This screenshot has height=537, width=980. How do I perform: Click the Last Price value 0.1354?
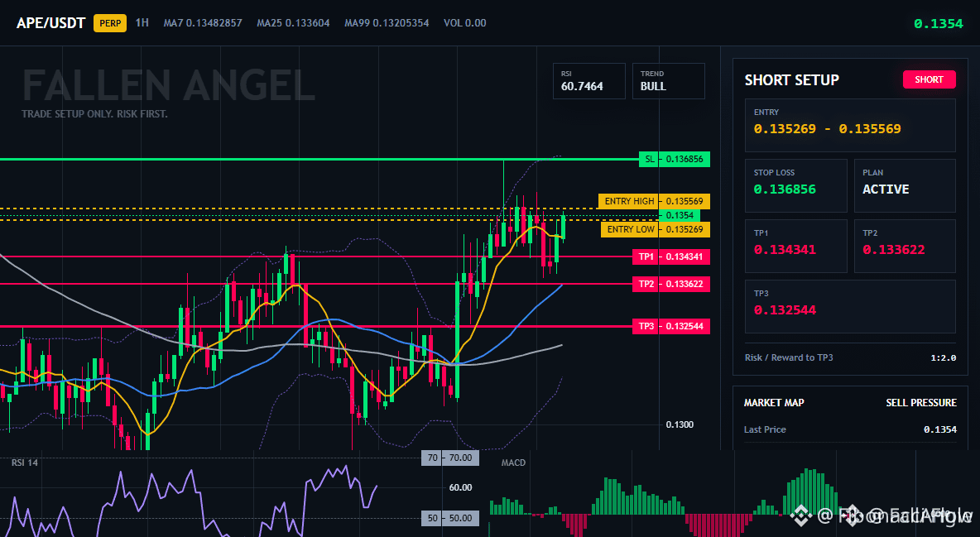pyautogui.click(x=940, y=429)
